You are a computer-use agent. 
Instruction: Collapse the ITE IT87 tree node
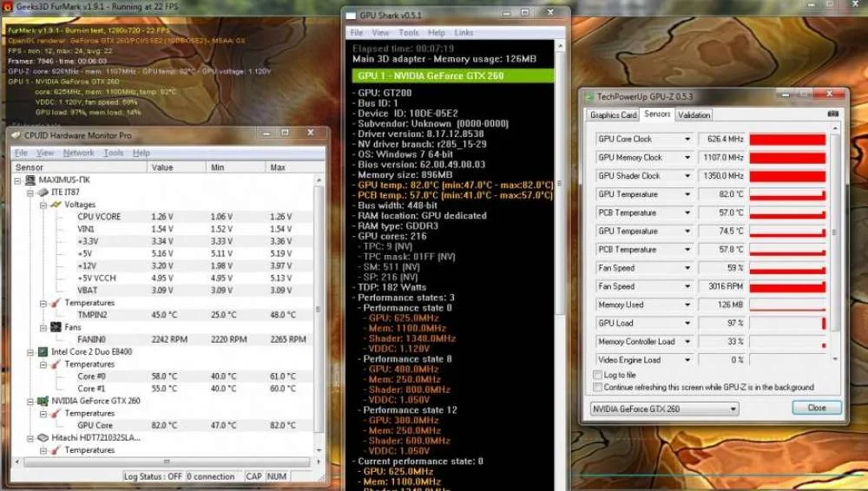coord(30,193)
